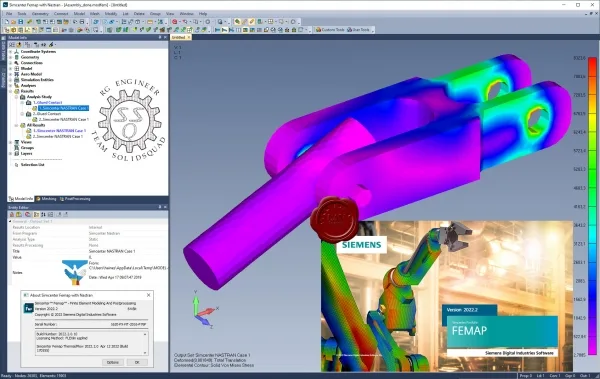Select the Groups tree item
Image resolution: width=600 pixels, height=379 pixels.
[x=27, y=148]
